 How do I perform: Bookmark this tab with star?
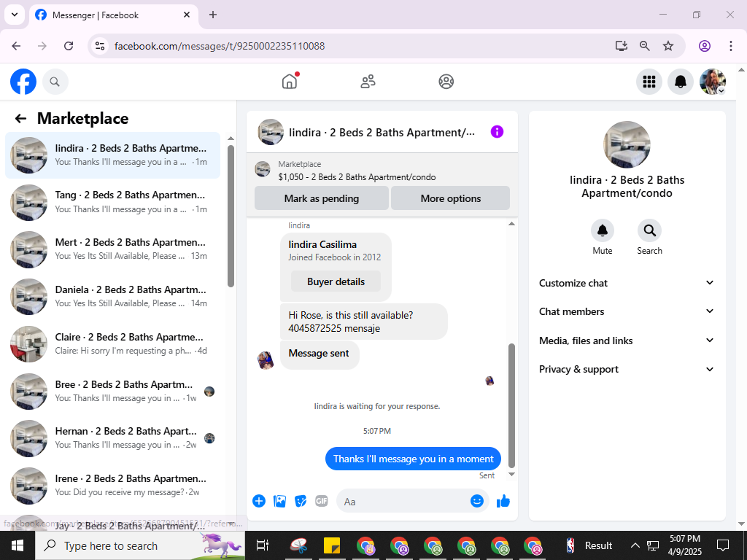[x=668, y=46]
